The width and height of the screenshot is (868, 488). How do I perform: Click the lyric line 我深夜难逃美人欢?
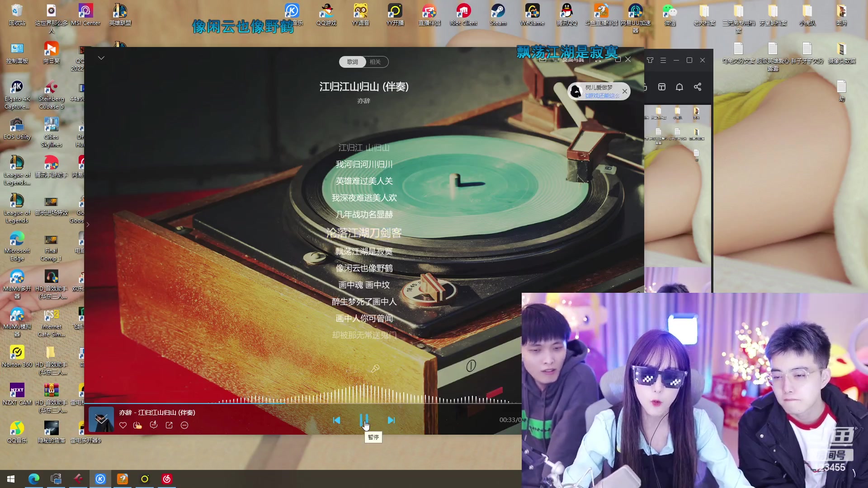point(364,198)
